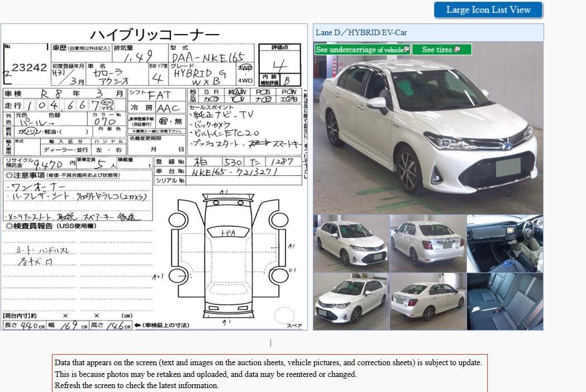586x392 pixels.
Task: Click the handwritten grade HYBRID G WxB
Action: [x=200, y=77]
